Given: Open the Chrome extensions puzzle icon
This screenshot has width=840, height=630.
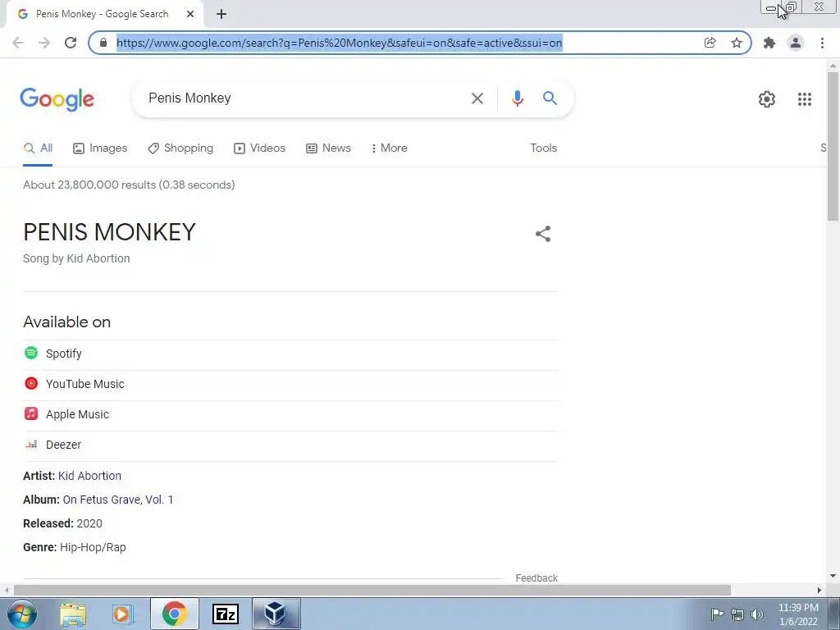Looking at the screenshot, I should 769,43.
